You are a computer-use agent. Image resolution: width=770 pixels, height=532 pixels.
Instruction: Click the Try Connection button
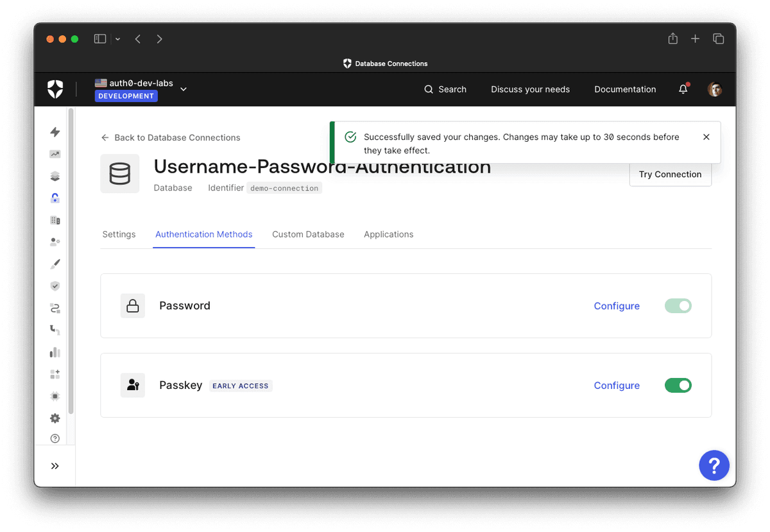[670, 174]
